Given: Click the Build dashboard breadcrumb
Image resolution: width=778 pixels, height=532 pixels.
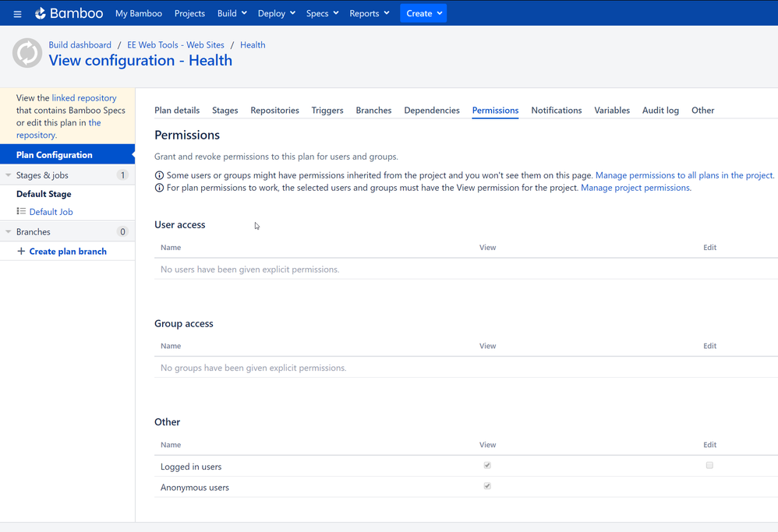Looking at the screenshot, I should pyautogui.click(x=80, y=44).
